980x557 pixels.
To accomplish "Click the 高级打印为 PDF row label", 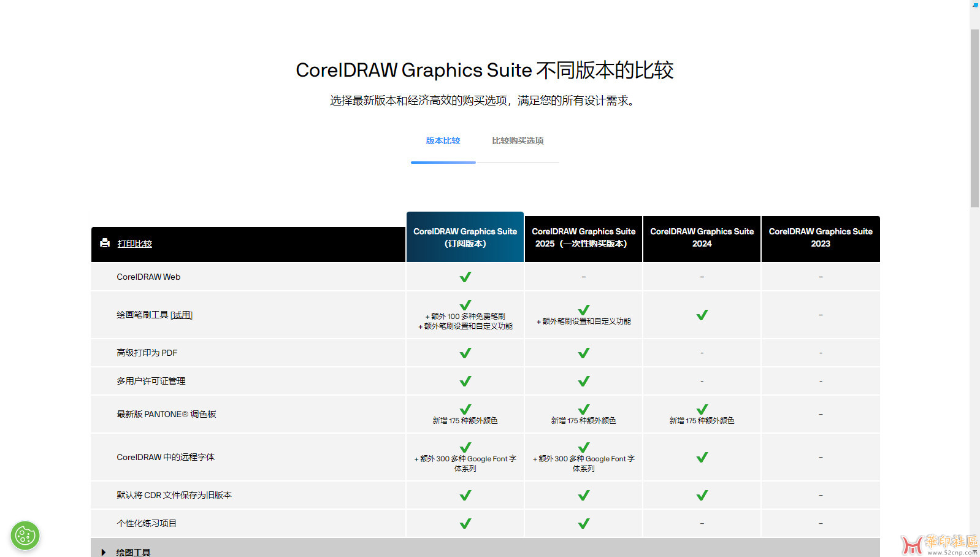I will [147, 353].
